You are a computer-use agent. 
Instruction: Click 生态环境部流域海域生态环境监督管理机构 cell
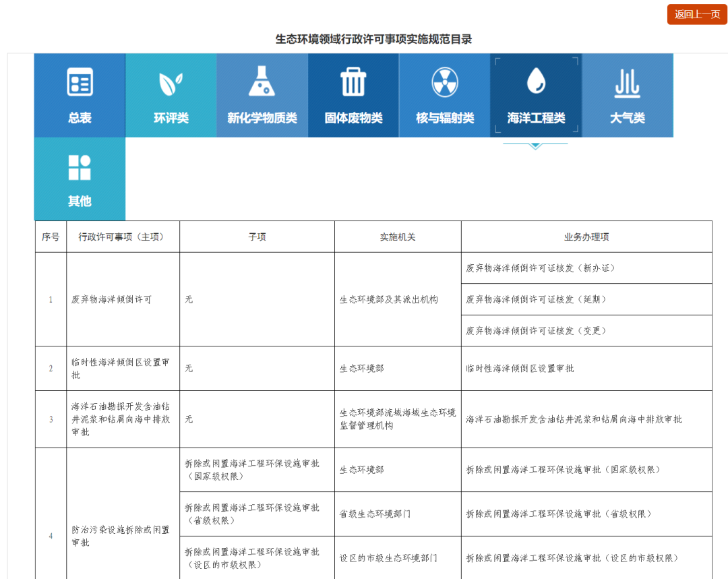398,419
